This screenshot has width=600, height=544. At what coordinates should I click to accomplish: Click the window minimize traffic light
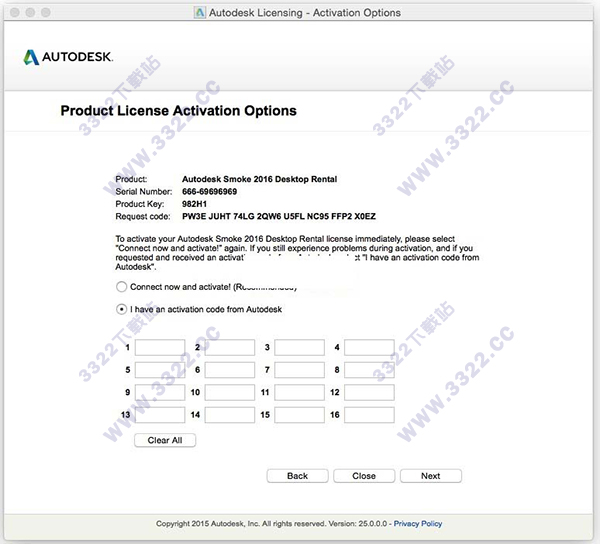[x=30, y=13]
